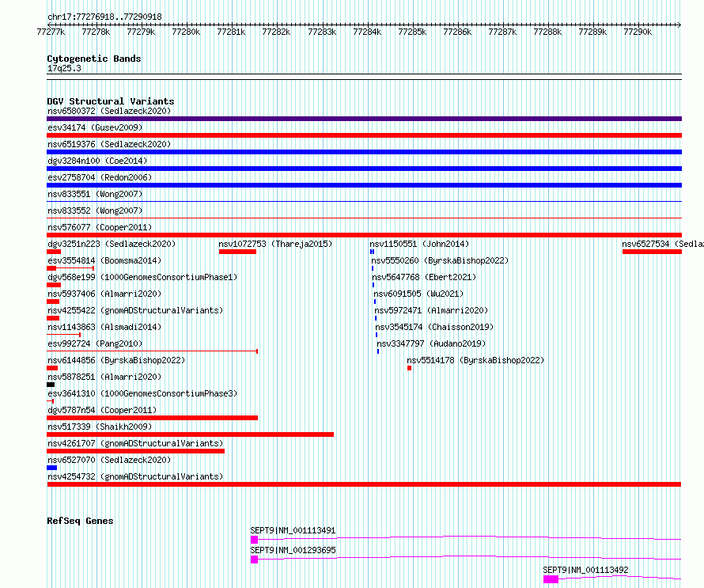Click the DGV Structural Variants track title
The width and height of the screenshot is (704, 588).
click(111, 101)
